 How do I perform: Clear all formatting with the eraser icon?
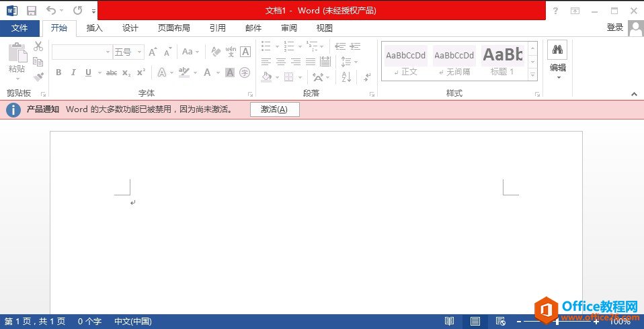pos(216,52)
